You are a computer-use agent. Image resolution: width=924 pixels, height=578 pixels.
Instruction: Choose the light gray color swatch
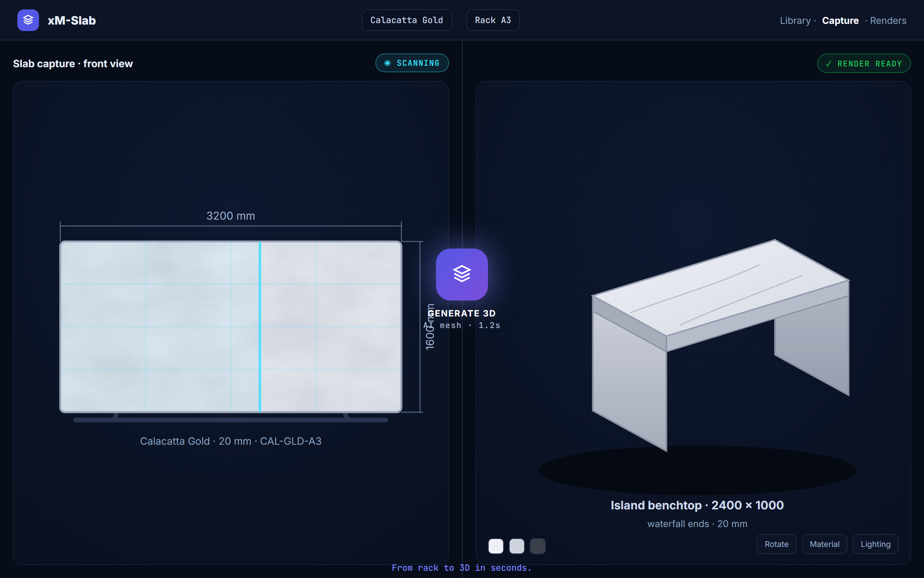coord(517,546)
